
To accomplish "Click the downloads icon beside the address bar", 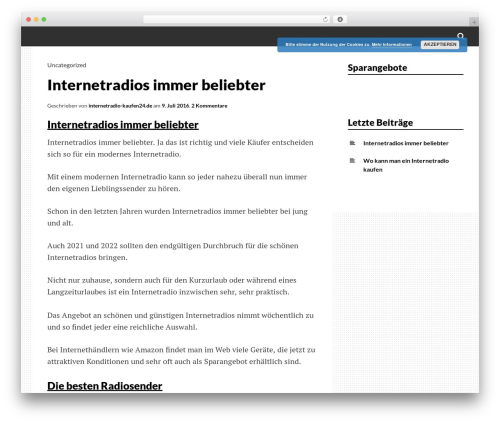I will tap(340, 19).
